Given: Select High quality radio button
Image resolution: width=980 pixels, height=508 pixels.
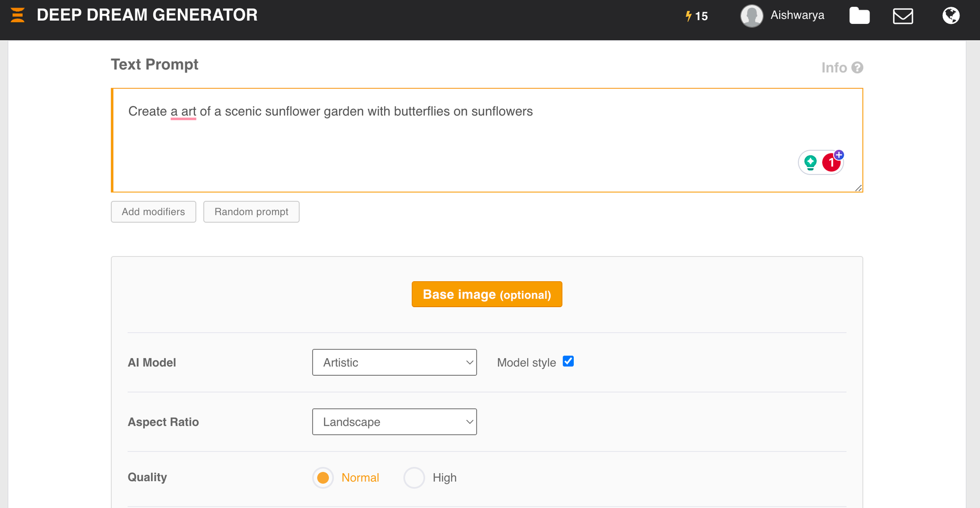Looking at the screenshot, I should point(414,478).
